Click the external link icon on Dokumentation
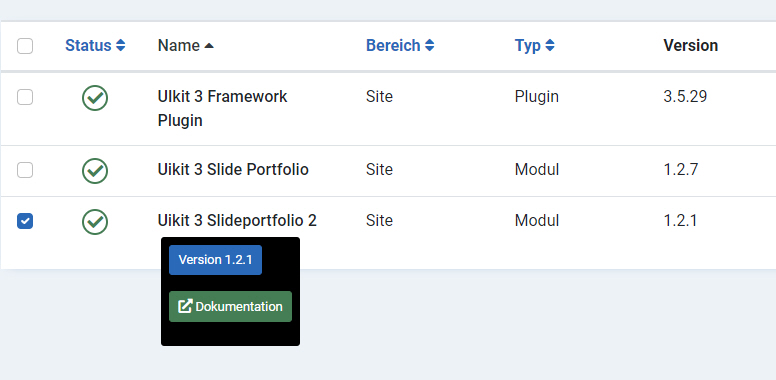 [x=185, y=306]
